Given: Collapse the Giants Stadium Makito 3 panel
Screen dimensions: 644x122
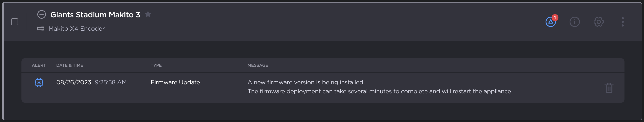Looking at the screenshot, I should point(42,15).
